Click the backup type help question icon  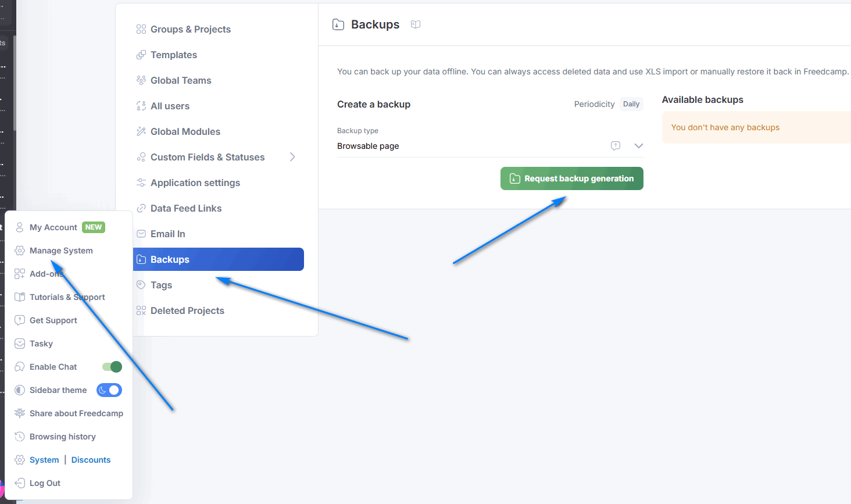pyautogui.click(x=616, y=146)
